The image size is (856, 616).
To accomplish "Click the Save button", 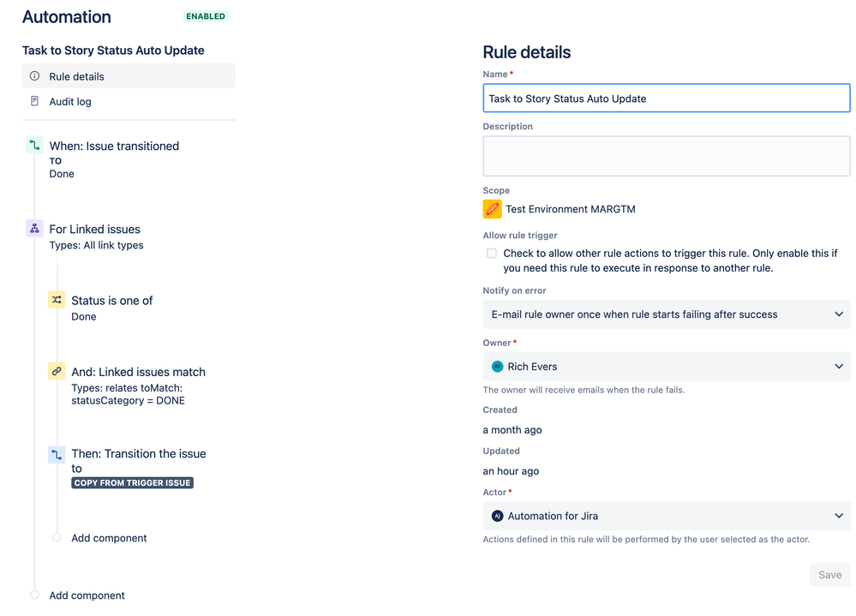I will tap(829, 575).
